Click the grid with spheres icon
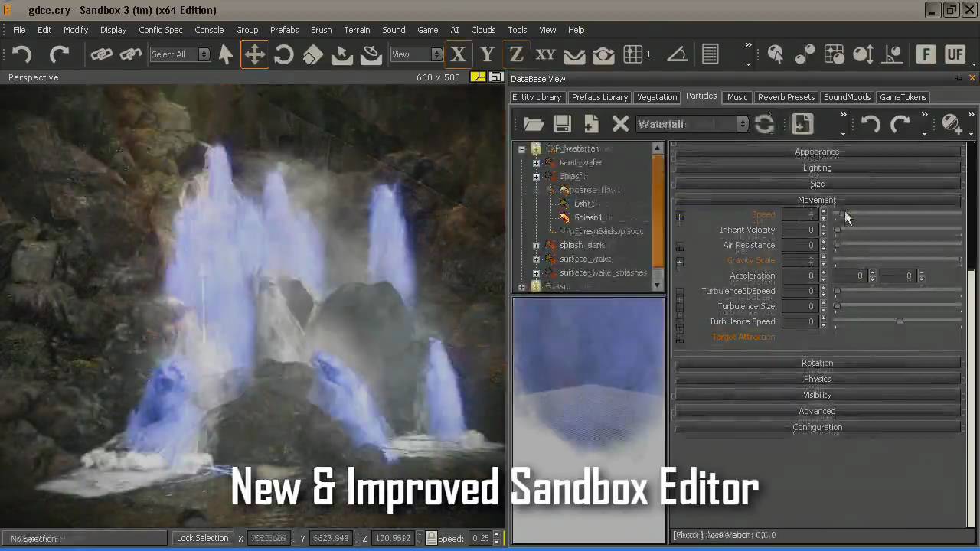Viewport: 980px width, 551px height. [x=834, y=54]
